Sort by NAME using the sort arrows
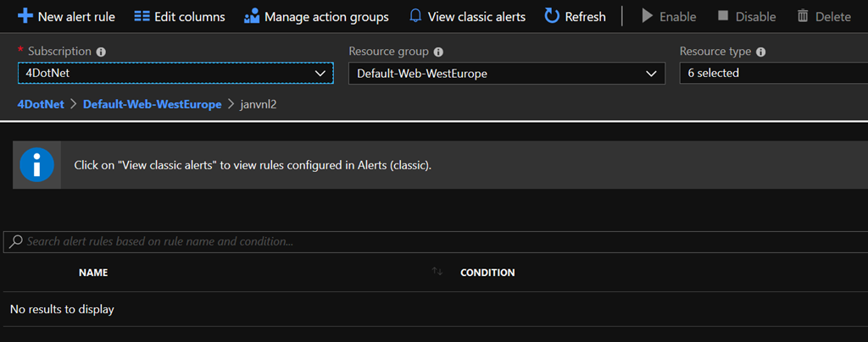This screenshot has height=342, width=868. (437, 271)
